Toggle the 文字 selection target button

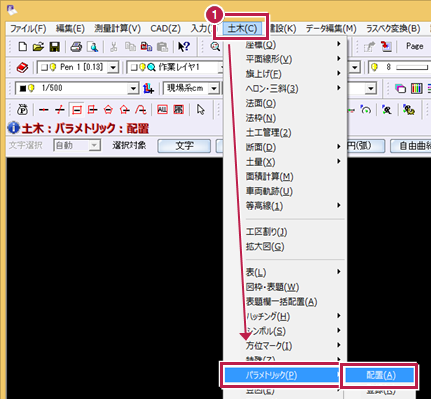[x=184, y=146]
